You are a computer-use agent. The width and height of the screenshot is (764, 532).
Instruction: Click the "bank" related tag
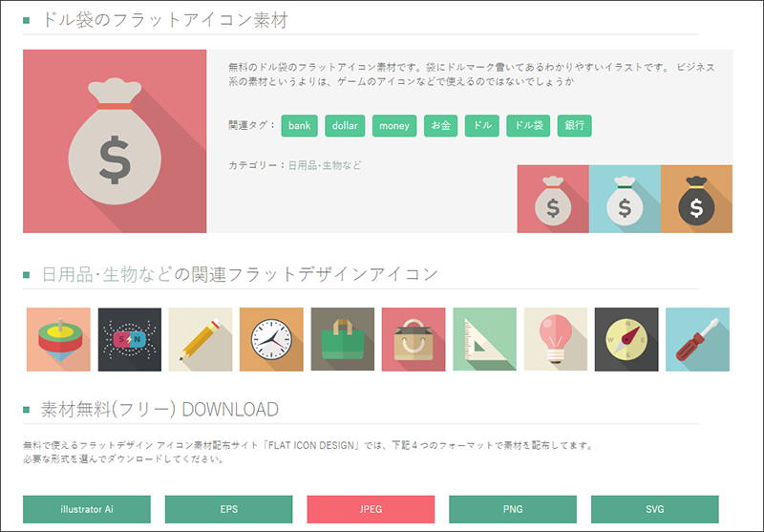[300, 126]
